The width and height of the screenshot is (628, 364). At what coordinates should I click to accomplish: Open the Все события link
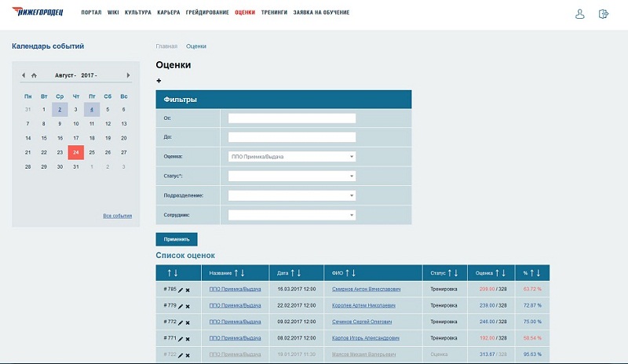coord(117,216)
